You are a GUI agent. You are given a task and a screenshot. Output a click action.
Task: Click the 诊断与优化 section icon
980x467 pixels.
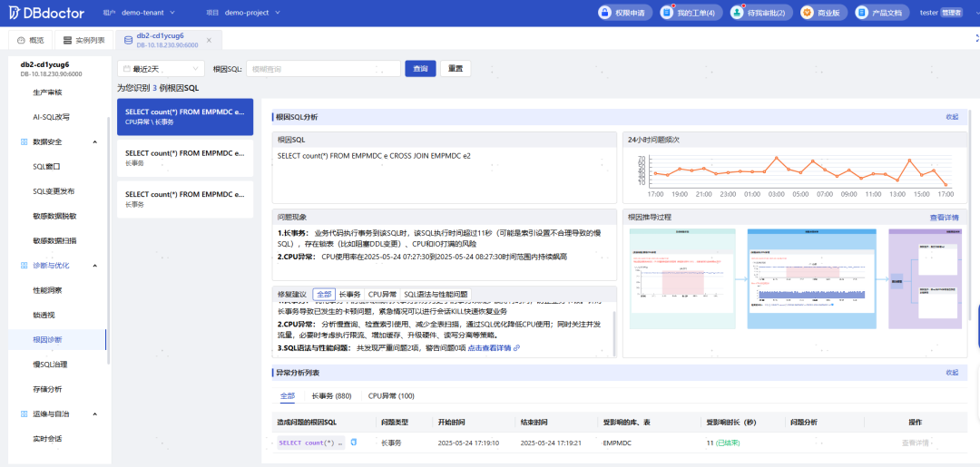[x=23, y=266]
